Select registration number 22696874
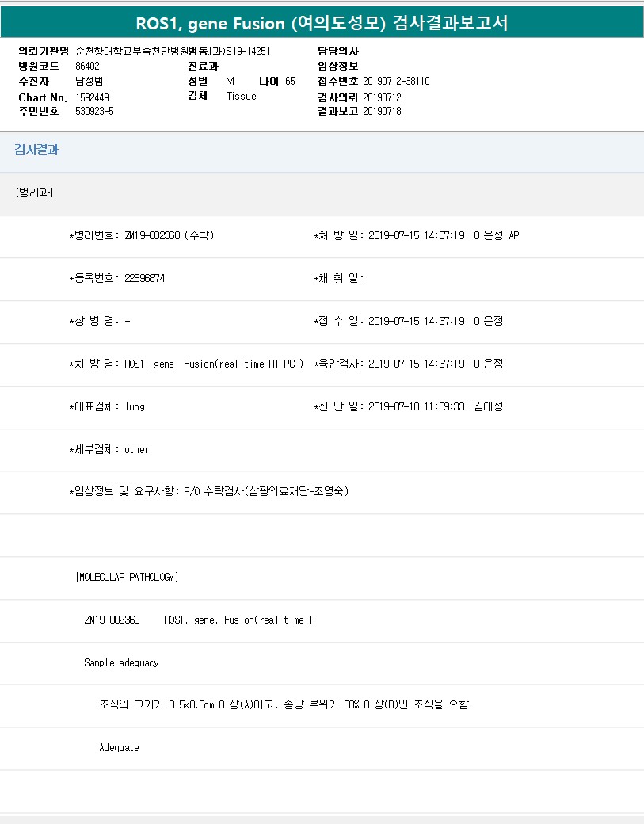 (x=145, y=278)
